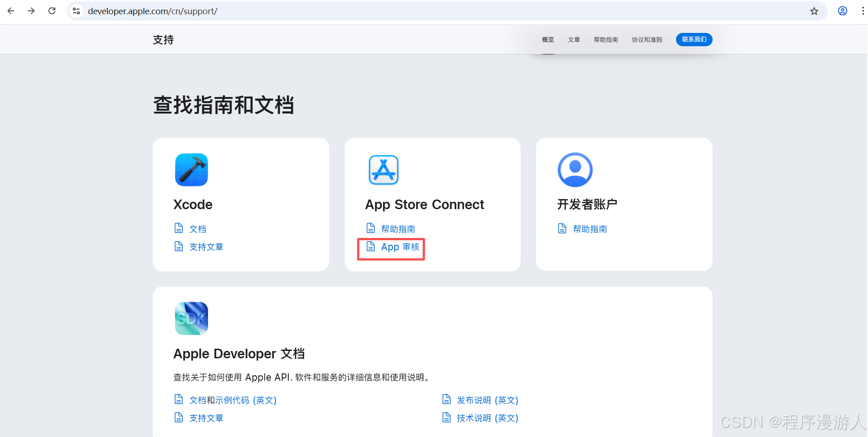868x437 pixels.
Task: Click document icon beside 开发者账户 帮助指南
Action: [x=562, y=228]
